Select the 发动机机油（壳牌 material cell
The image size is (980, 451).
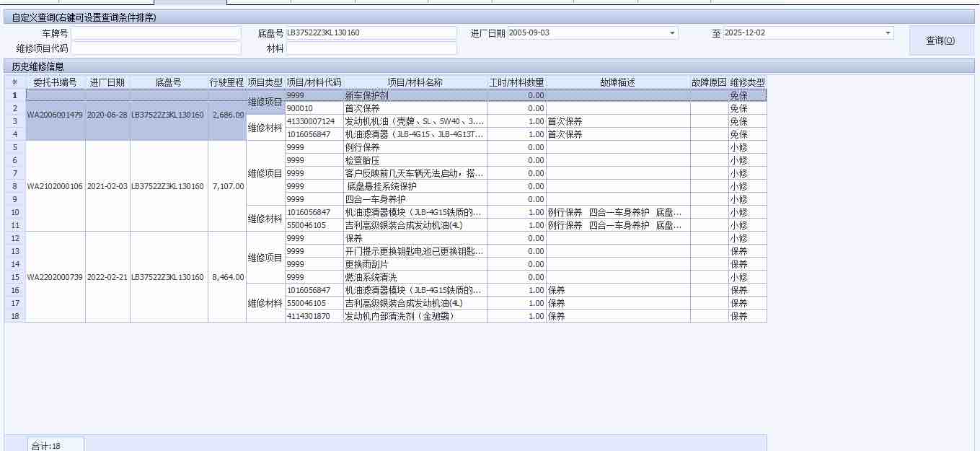pyautogui.click(x=415, y=121)
